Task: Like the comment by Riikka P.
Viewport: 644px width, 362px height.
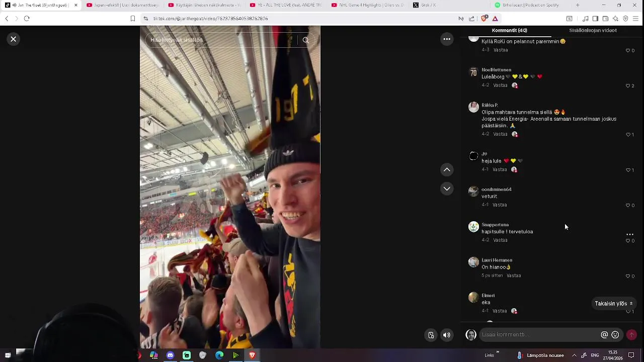Action: pos(628,134)
